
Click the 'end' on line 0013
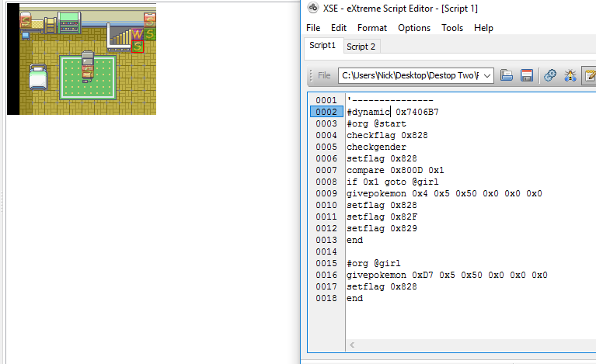(354, 240)
